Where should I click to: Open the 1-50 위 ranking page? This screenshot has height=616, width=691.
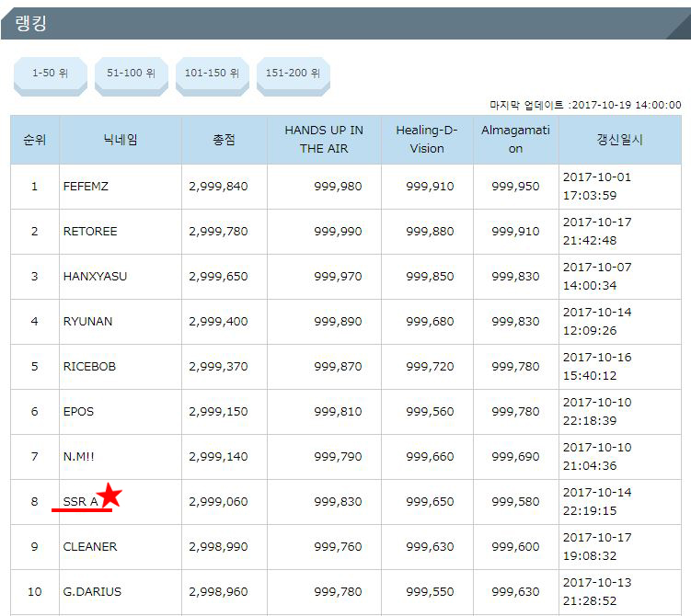pos(51,75)
